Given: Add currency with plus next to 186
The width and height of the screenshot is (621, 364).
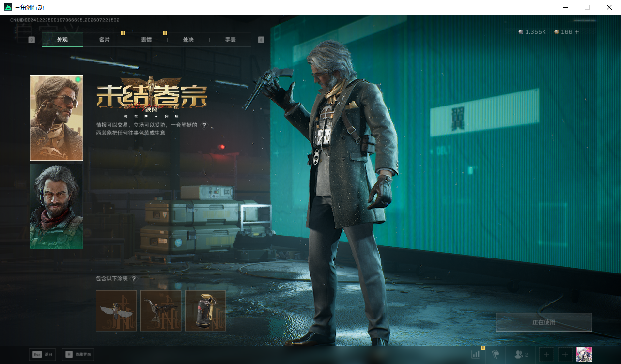Looking at the screenshot, I should (576, 32).
